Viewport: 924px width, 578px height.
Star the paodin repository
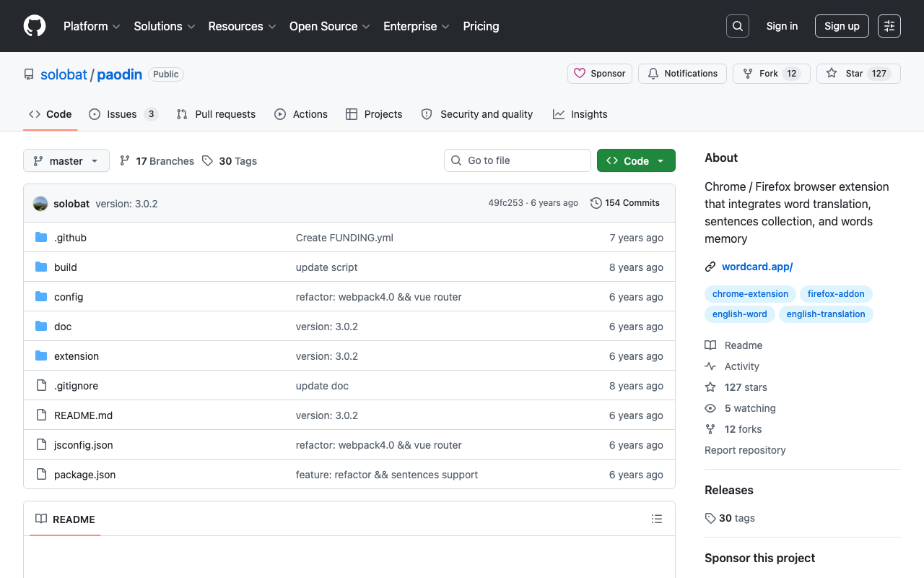click(858, 74)
